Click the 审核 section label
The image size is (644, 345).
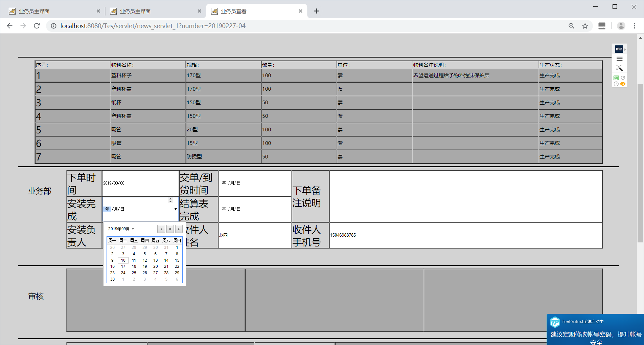point(36,297)
